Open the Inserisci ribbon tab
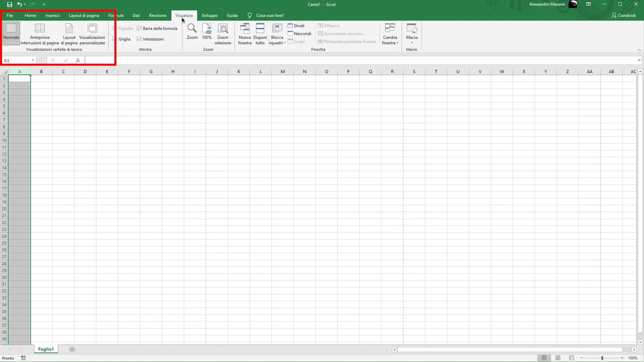This screenshot has width=644, height=362. [52, 15]
